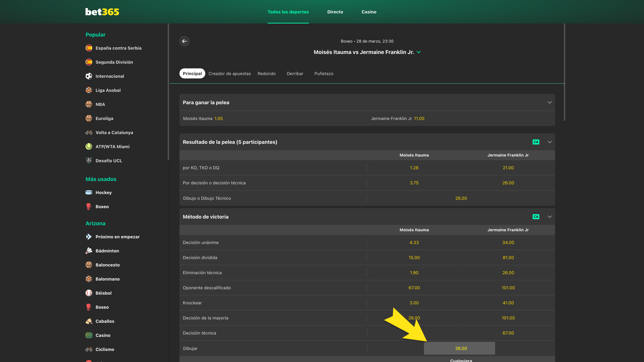Select Franklin Decisión técnica at 67.00
Screen dimensions: 644x362
pos(508,333)
